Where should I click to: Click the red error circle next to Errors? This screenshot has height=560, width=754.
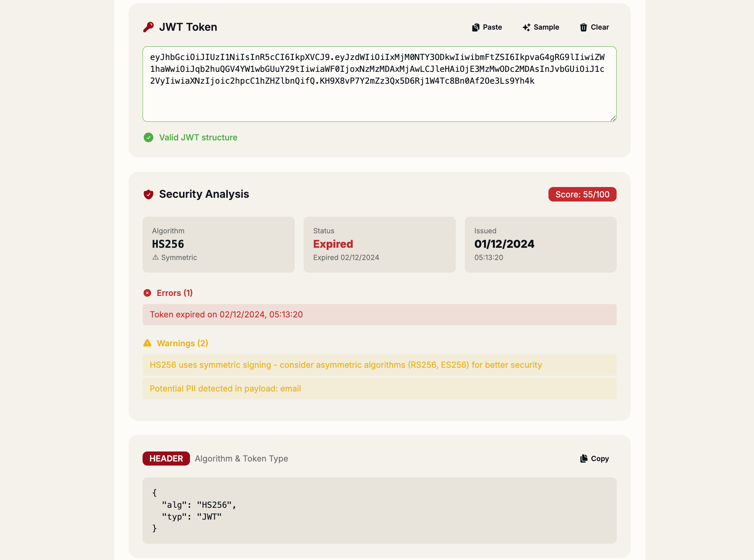click(147, 293)
